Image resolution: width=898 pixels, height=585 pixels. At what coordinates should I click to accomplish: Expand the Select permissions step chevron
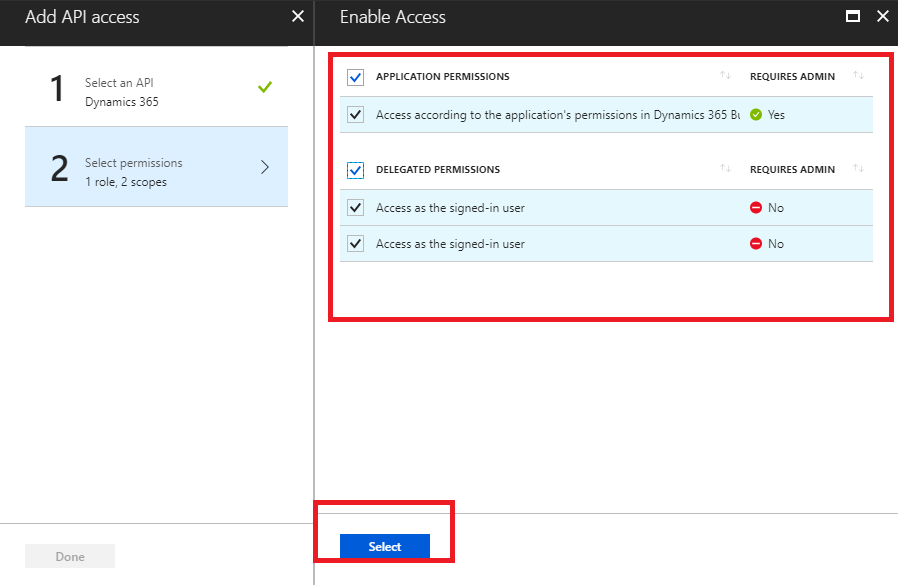265,167
